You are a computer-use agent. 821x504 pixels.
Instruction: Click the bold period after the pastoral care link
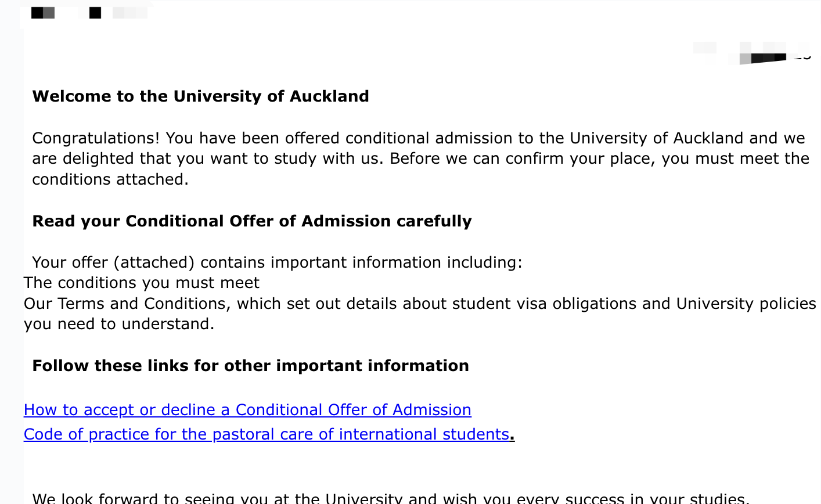(512, 435)
